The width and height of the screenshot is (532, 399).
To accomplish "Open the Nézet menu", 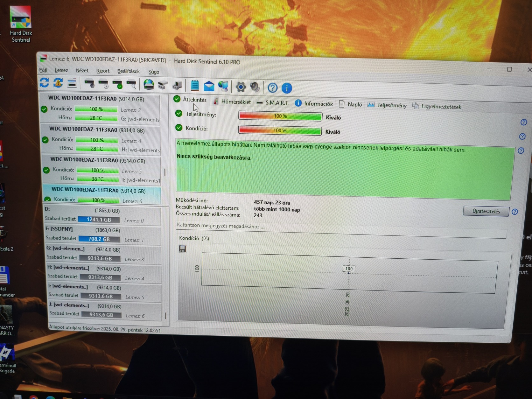I will coord(82,71).
